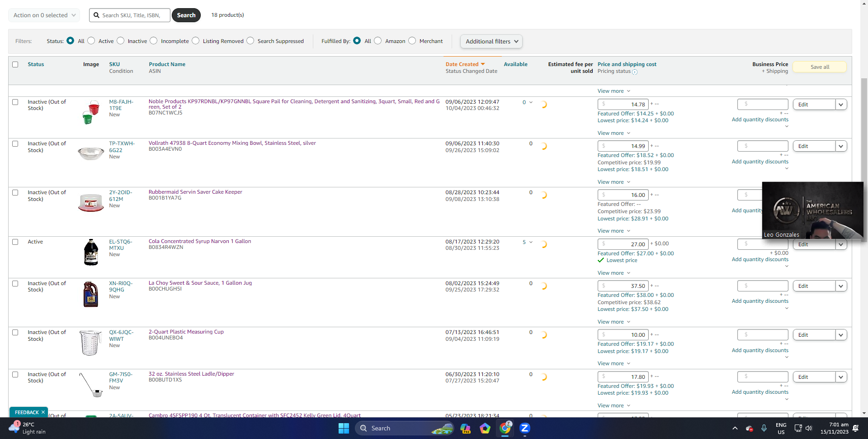Expand the Additional filters dropdown

point(491,41)
